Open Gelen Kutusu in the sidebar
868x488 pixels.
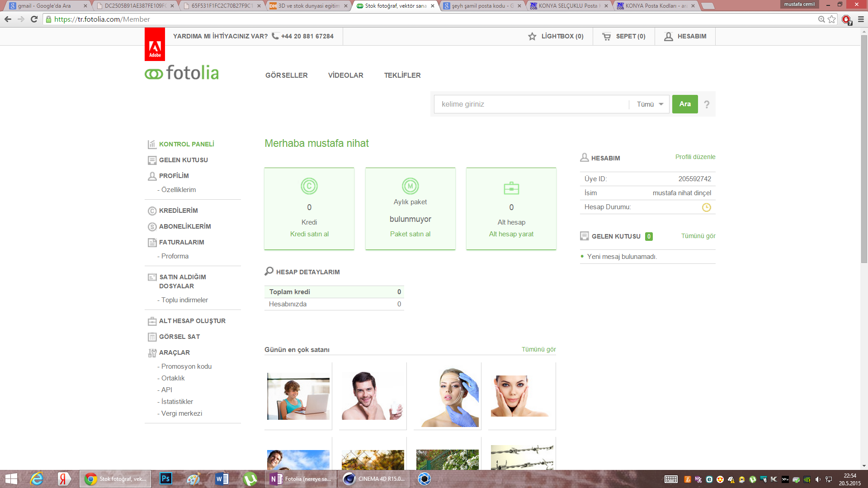pyautogui.click(x=183, y=160)
